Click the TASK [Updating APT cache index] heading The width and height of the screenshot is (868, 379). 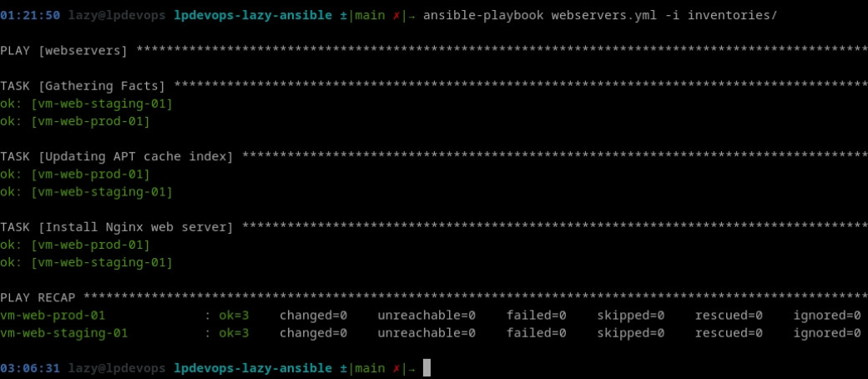(x=117, y=157)
